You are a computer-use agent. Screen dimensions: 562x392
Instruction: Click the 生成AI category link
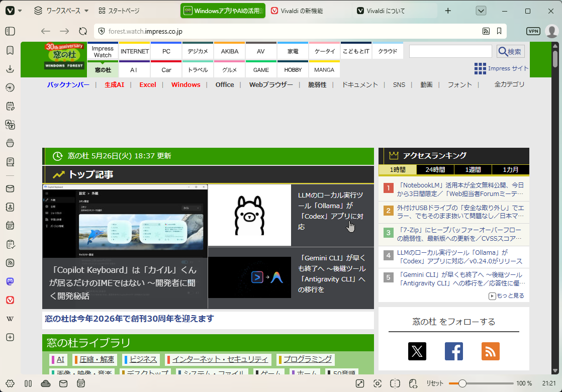[114, 84]
